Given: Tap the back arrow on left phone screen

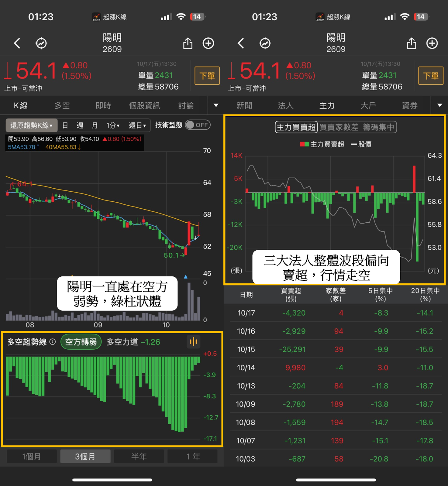Looking at the screenshot, I should (x=17, y=43).
